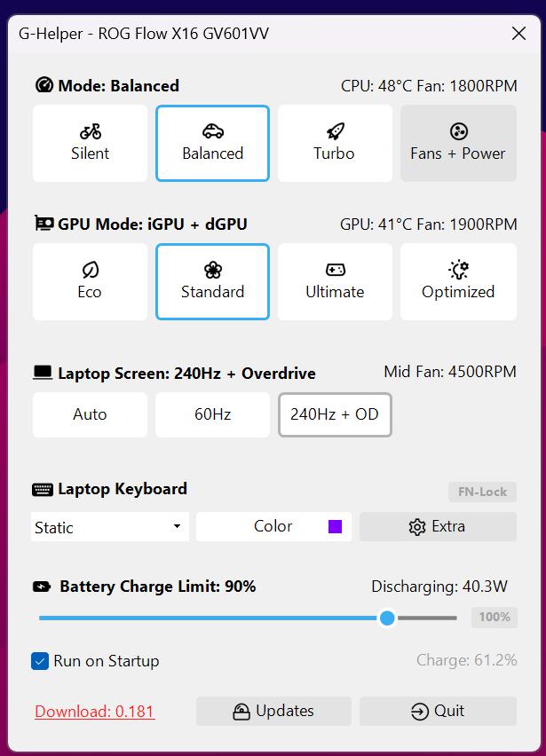Quit G-Helper application

pos(438,711)
